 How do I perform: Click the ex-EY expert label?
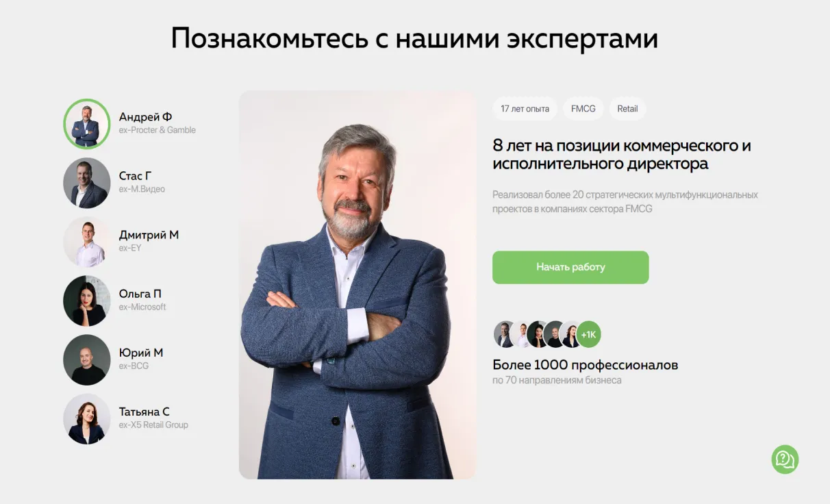coord(130,248)
